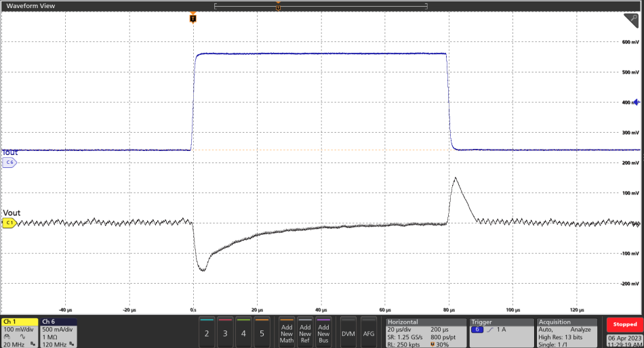Click the C1 Vout waveform handle
Viewport: 644px width, 348px height.
tap(9, 222)
